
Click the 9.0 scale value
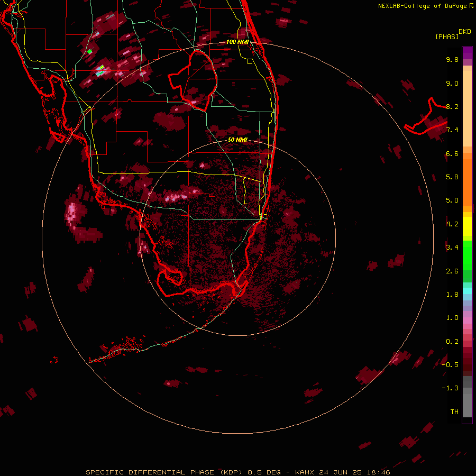[x=452, y=83]
